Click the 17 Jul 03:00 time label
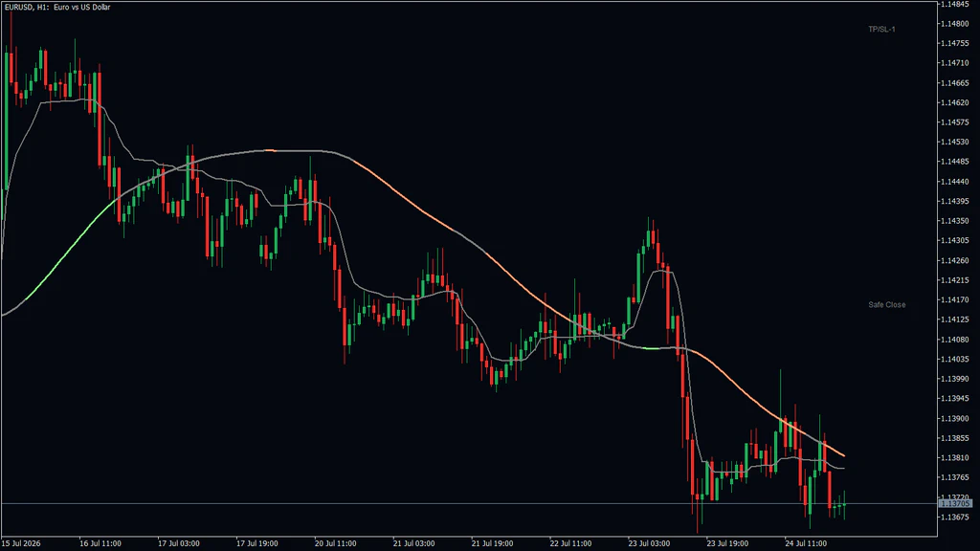The width and height of the screenshot is (980, 551). click(179, 543)
